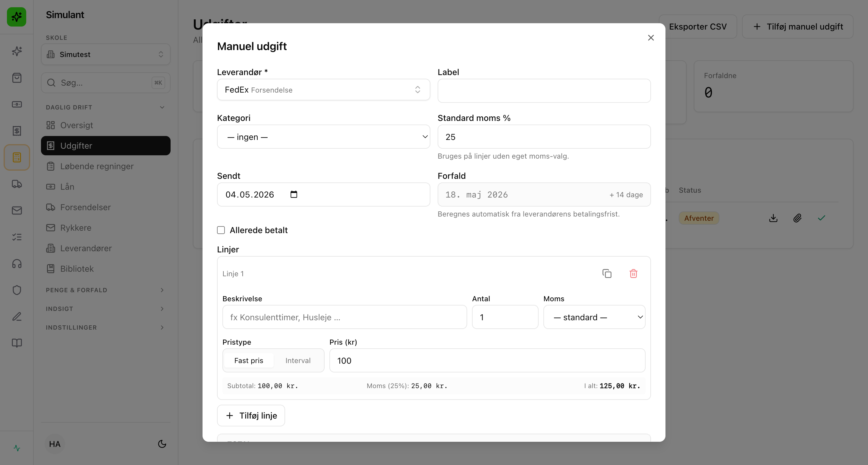This screenshot has width=868, height=465.
Task: Open the envelope icon in the left rail
Action: coord(17,210)
